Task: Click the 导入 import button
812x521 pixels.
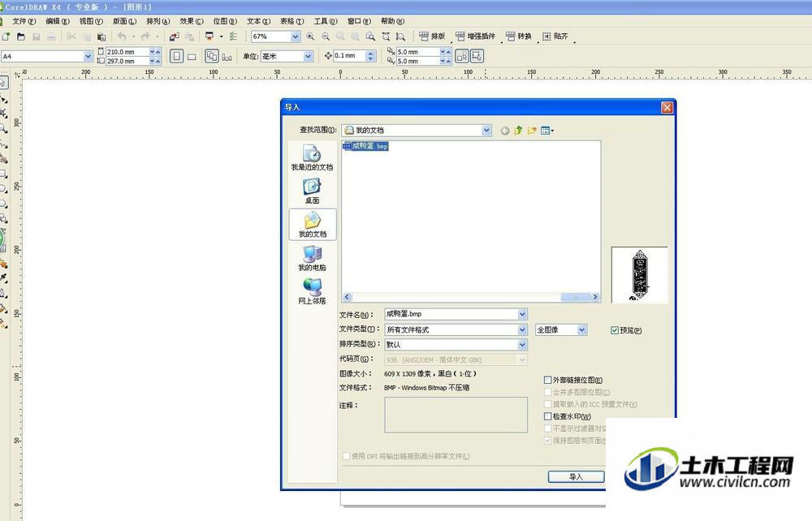Action: [576, 476]
